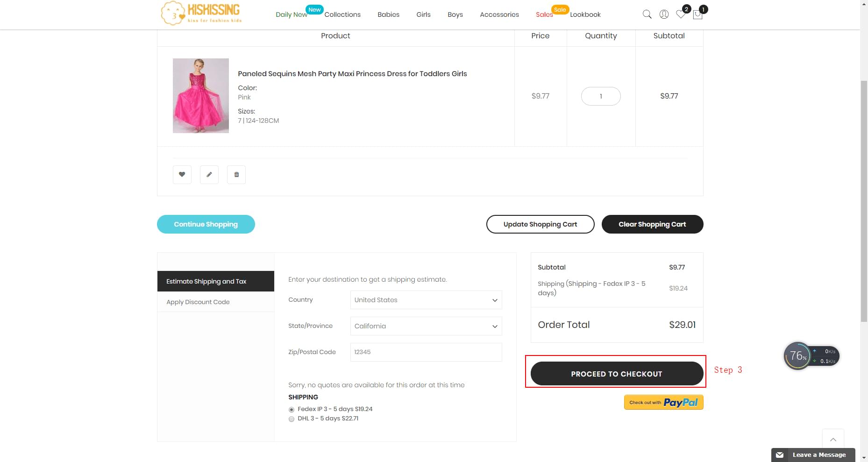The image size is (868, 462).
Task: Select the DHL 3-5 days shipping option
Action: click(x=291, y=419)
